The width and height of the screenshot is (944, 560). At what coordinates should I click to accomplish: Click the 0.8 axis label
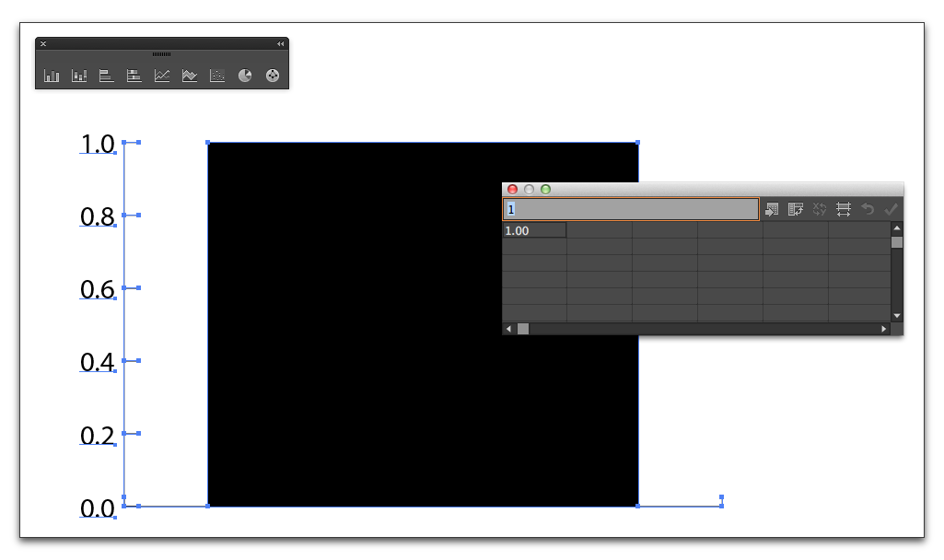click(98, 216)
